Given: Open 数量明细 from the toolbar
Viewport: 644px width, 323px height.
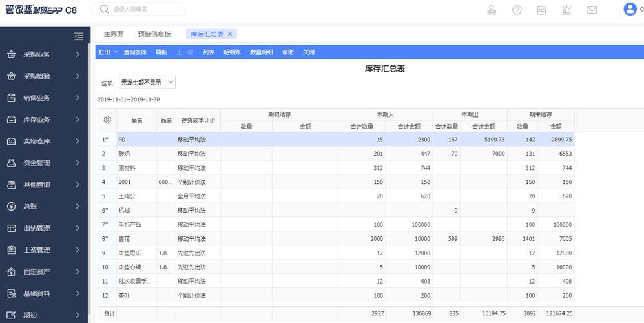Looking at the screenshot, I should tap(262, 52).
